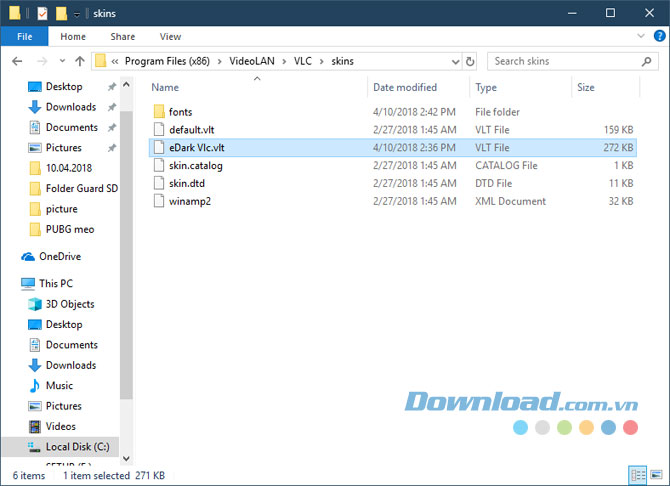Image resolution: width=670 pixels, height=486 pixels.
Task: Click the 2/27/2018 1:45 AM date of skin.dtd
Action: pyautogui.click(x=414, y=183)
